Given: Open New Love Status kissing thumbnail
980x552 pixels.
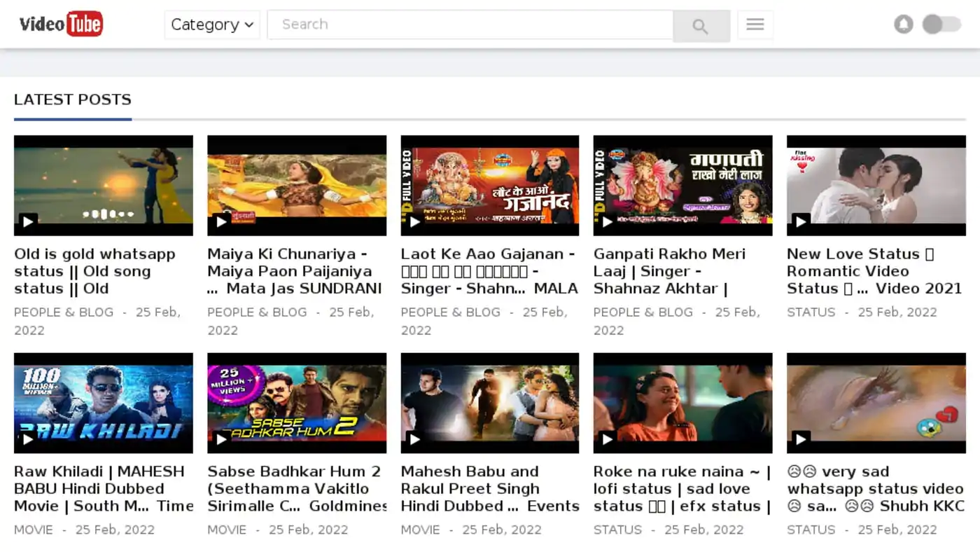Looking at the screenshot, I should coord(876,185).
